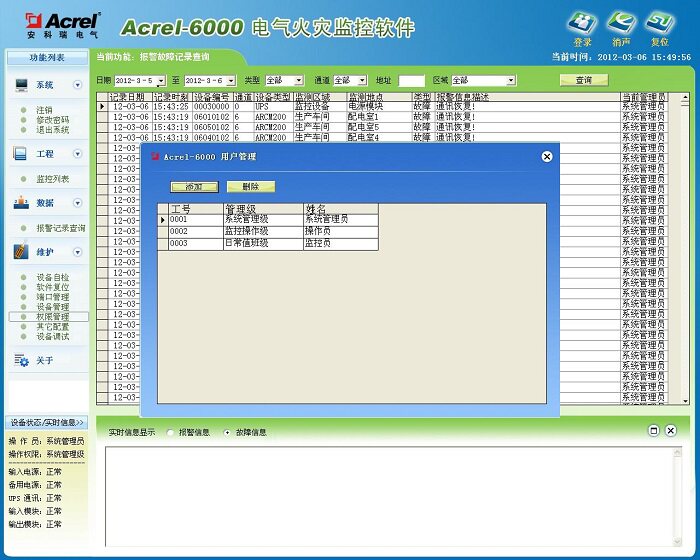Click the 复位 reset icon
The width and height of the screenshot is (700, 560).
pyautogui.click(x=659, y=23)
